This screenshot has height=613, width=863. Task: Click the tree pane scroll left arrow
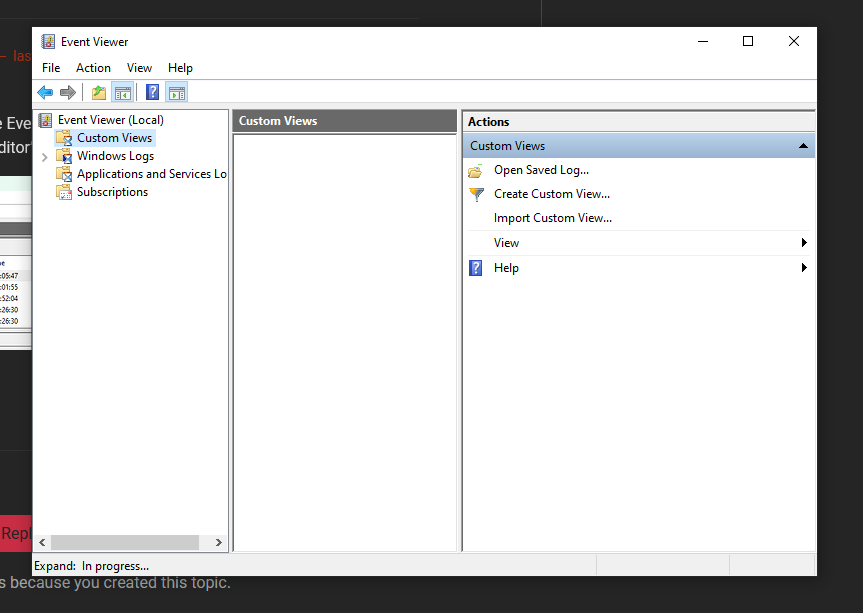point(42,543)
